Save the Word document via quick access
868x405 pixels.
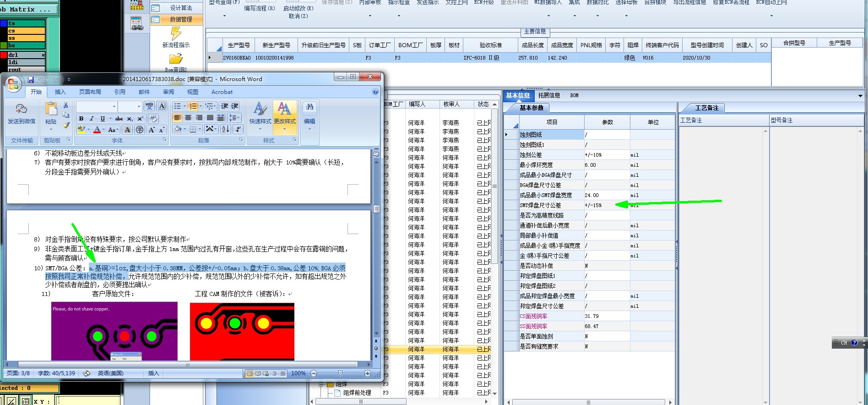(x=31, y=79)
